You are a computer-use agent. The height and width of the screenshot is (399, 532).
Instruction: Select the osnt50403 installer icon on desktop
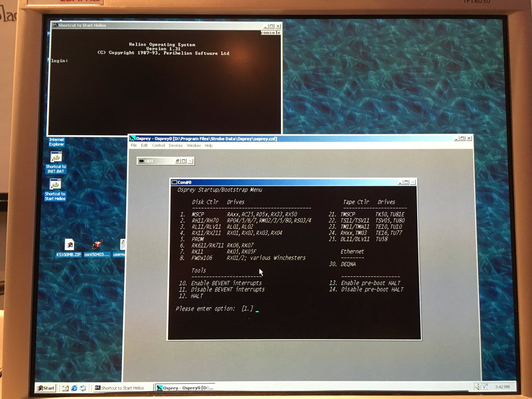point(97,248)
